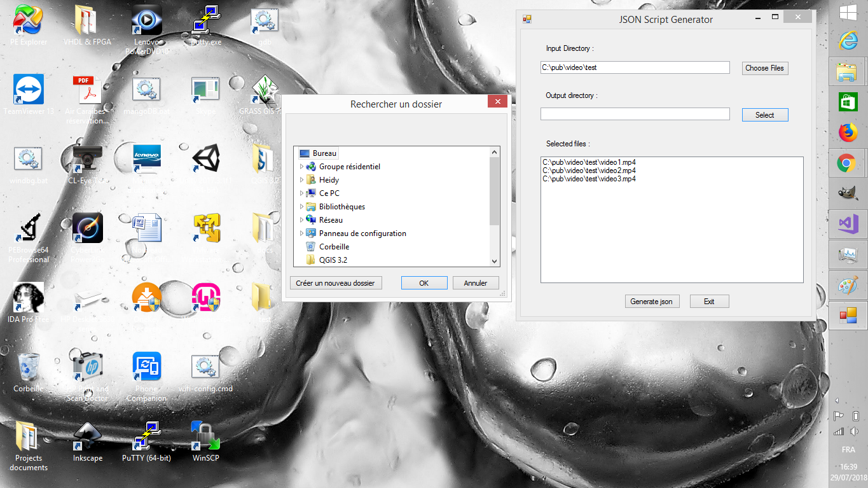Click the Exit button in JSON Script Generator
Viewport: 868px width, 488px height.
coord(709,302)
